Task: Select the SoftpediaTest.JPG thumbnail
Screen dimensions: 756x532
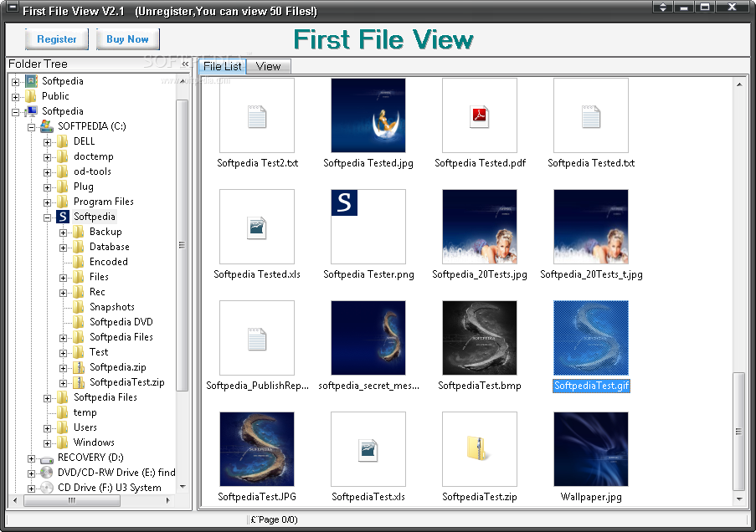Action: (257, 449)
